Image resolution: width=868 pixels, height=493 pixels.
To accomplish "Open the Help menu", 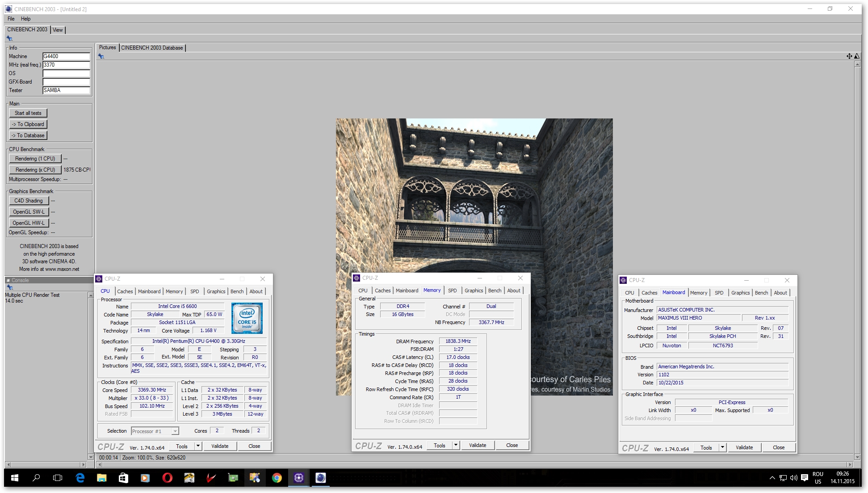I will click(26, 19).
